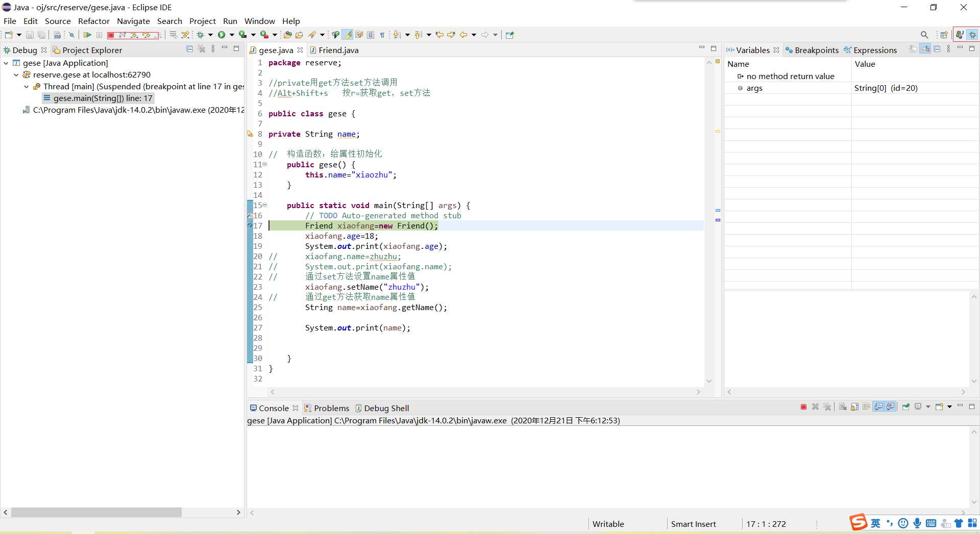Open the Refactor menu
980x534 pixels.
[94, 21]
